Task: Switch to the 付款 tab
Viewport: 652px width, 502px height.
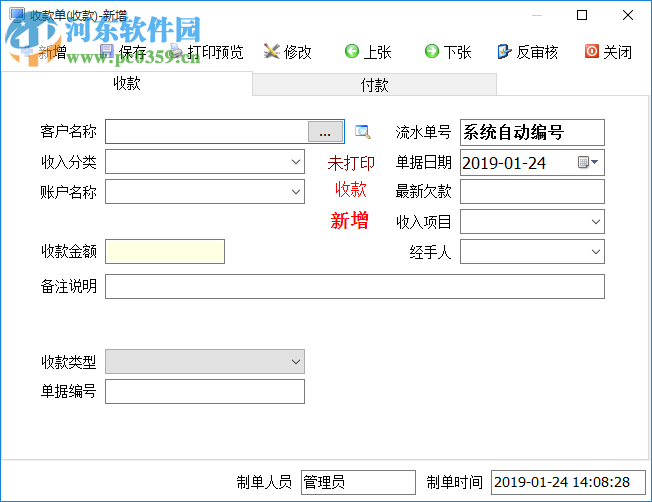Action: coord(374,85)
